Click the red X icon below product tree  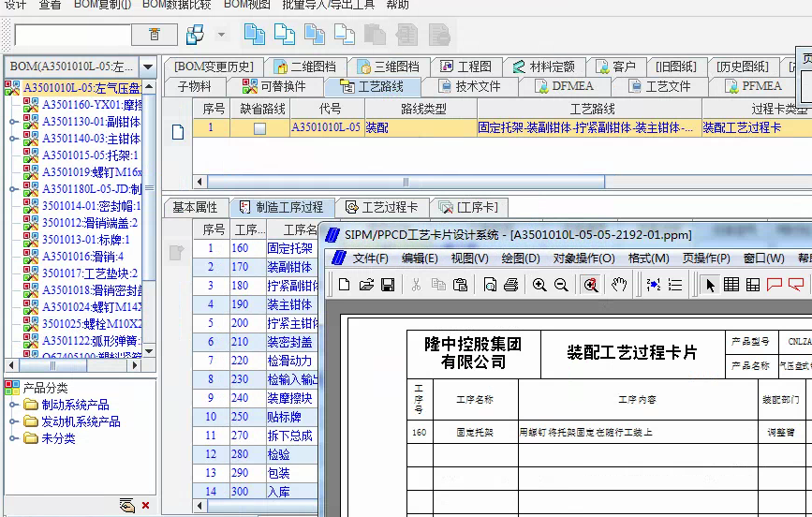coord(145,506)
